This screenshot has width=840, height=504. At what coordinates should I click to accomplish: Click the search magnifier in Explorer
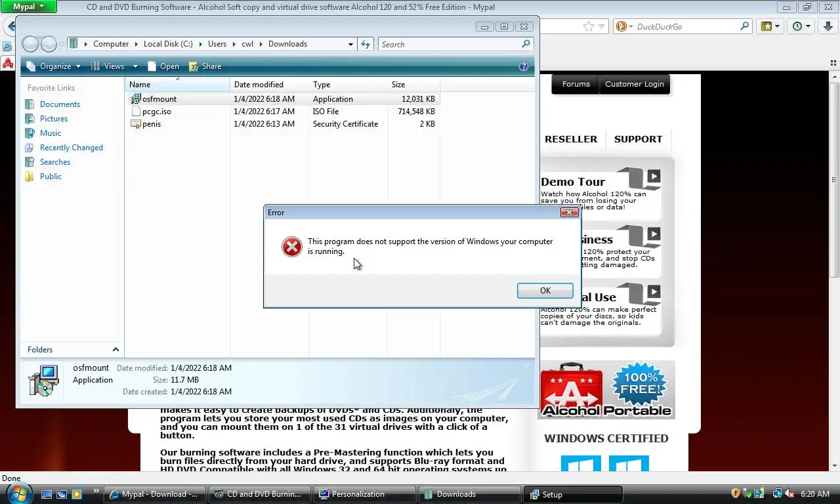tap(526, 44)
